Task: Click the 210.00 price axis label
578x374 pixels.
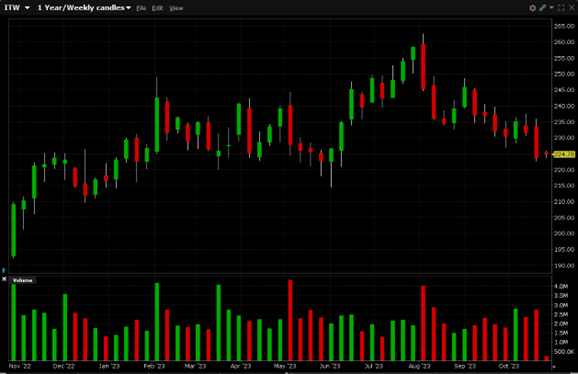Action: click(564, 202)
